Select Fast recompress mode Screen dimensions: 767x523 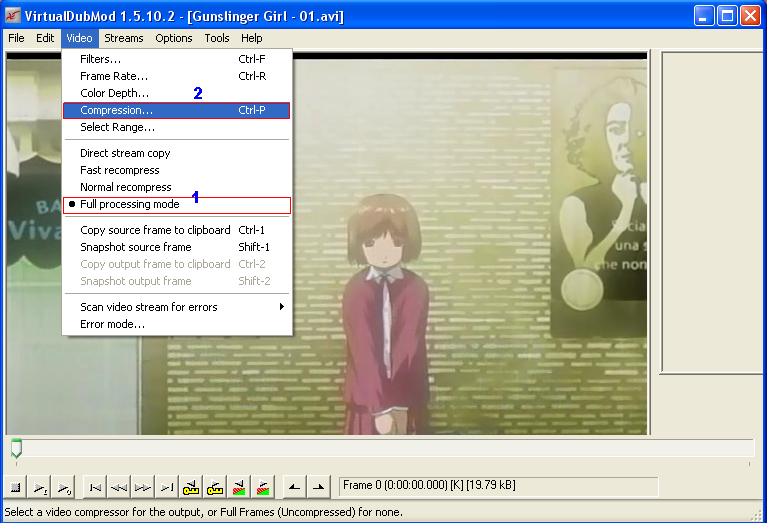coord(177,170)
